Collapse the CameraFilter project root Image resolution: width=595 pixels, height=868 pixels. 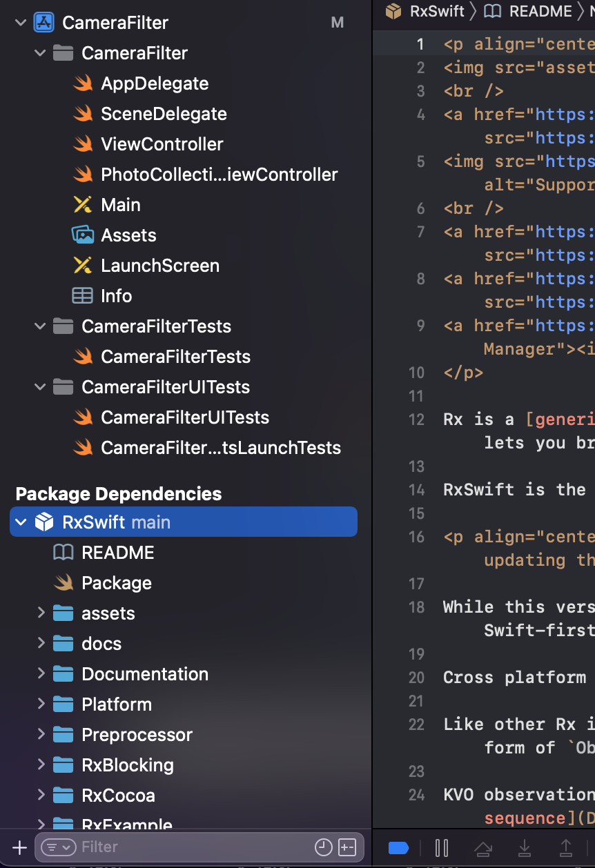[x=21, y=23]
